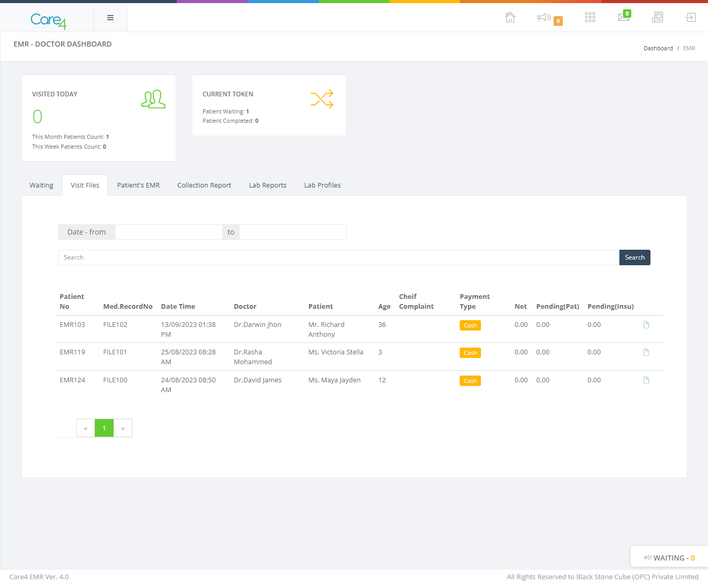Click patient name Mr. Richard Anthony

327,329
